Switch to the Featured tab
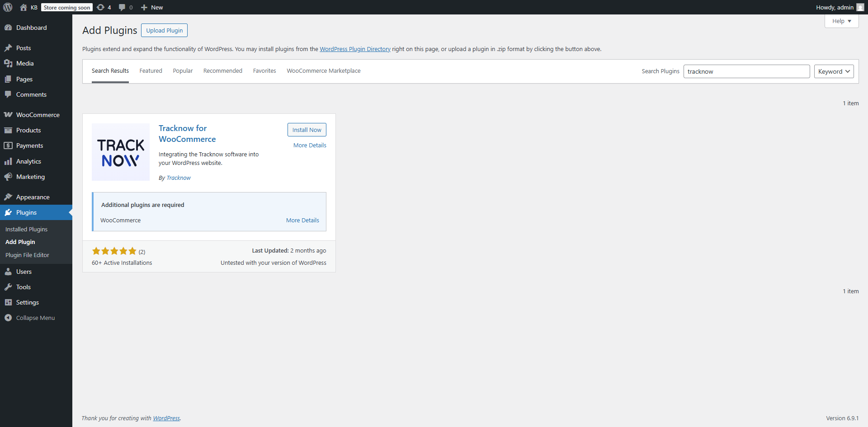This screenshot has width=868, height=427. click(151, 71)
